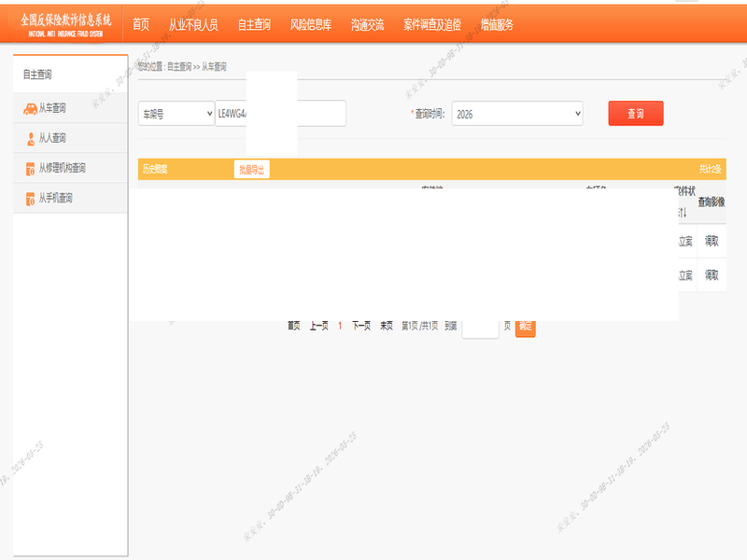The image size is (747, 560).
Task: Click the first row's 调取 link
Action: 712,241
